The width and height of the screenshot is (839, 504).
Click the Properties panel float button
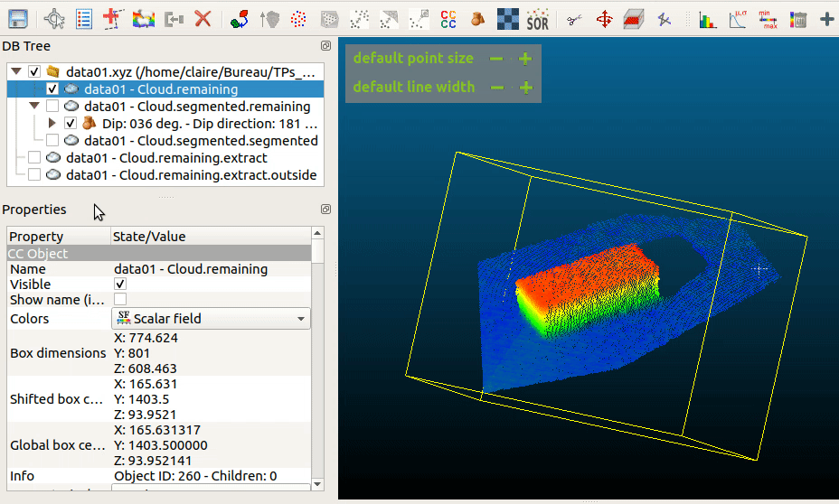[325, 209]
